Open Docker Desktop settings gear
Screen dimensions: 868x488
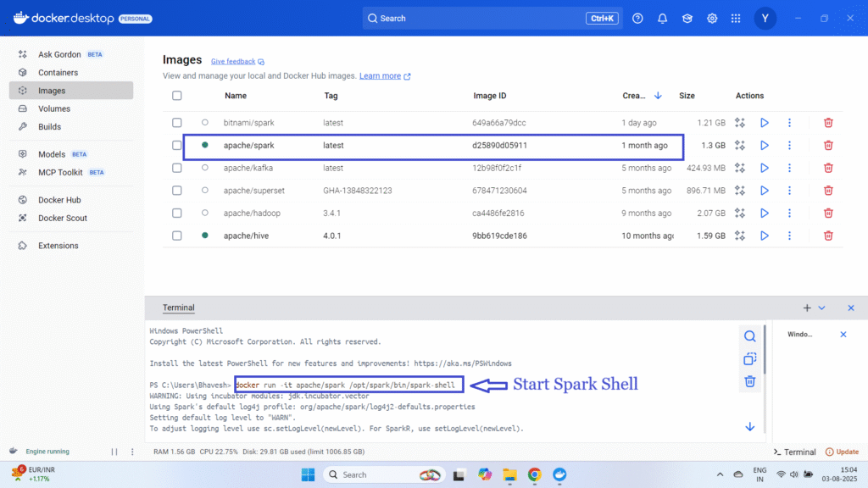pyautogui.click(x=712, y=19)
